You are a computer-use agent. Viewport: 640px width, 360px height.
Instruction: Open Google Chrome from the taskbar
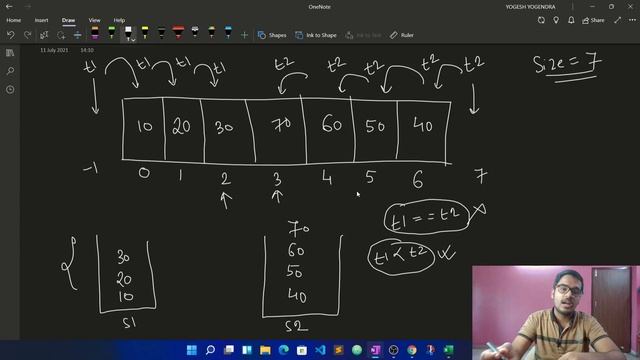pyautogui.click(x=412, y=350)
